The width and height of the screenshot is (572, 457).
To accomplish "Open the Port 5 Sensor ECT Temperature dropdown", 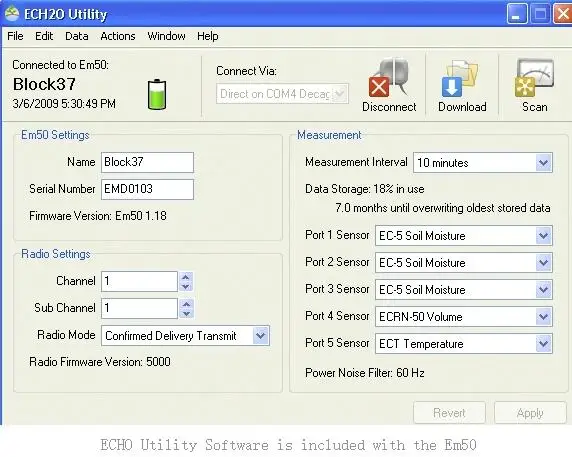I will [x=544, y=344].
